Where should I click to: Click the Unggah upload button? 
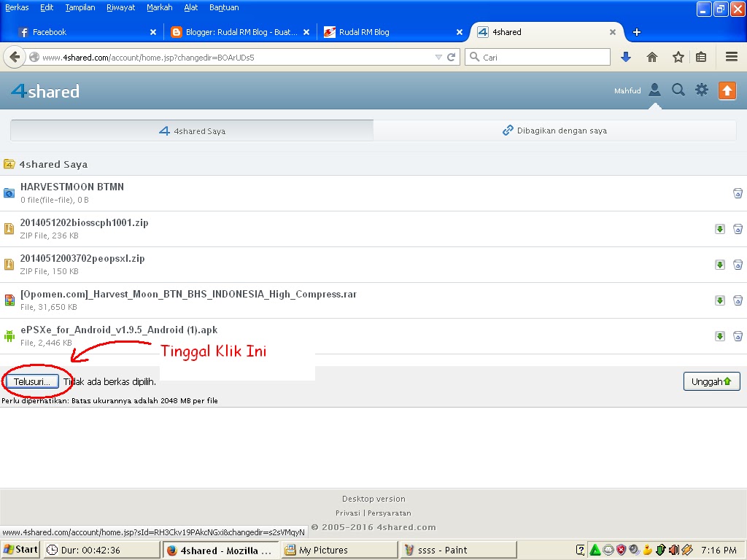point(711,381)
